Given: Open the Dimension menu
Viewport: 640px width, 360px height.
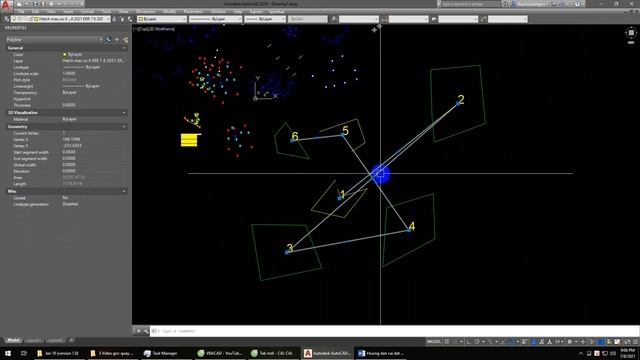Looking at the screenshot, I should tap(145, 11).
